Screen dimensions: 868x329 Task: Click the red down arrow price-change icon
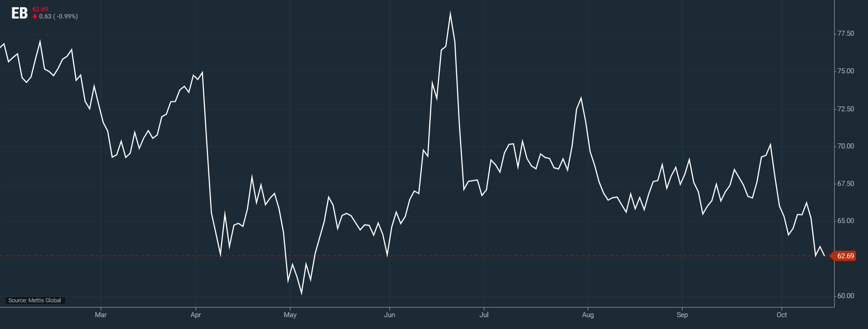point(35,17)
